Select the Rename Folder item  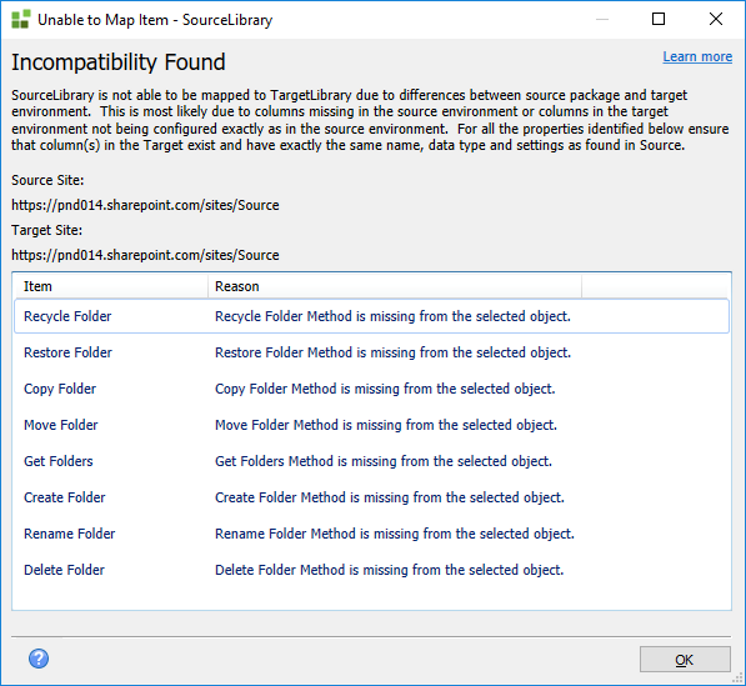[x=69, y=533]
